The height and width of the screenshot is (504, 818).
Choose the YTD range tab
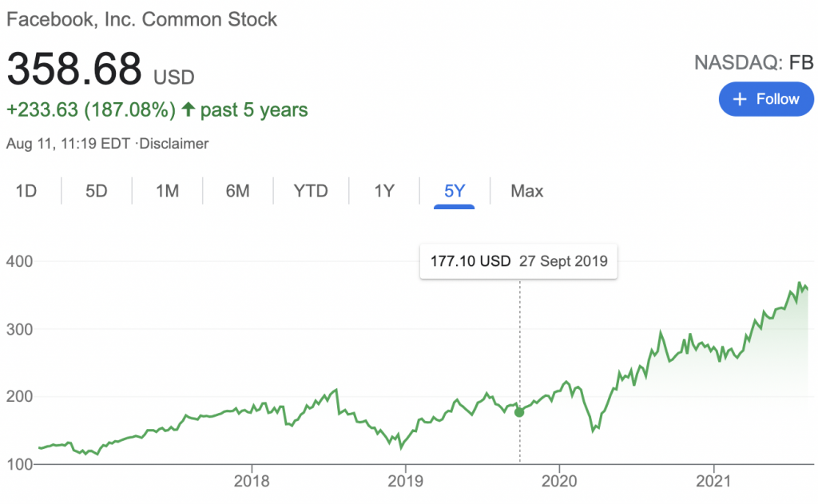click(x=311, y=191)
